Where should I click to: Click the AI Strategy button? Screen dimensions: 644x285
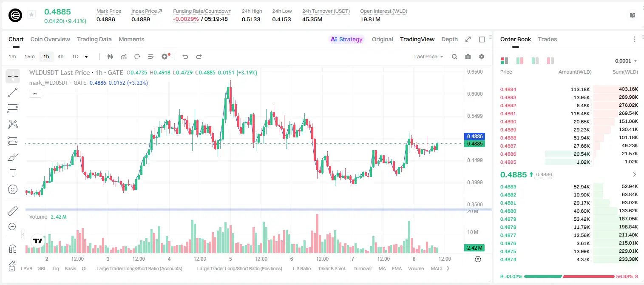tap(346, 39)
